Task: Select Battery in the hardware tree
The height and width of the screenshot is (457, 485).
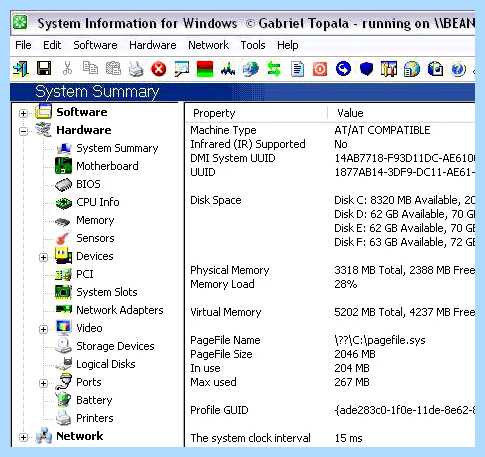Action: tap(94, 400)
